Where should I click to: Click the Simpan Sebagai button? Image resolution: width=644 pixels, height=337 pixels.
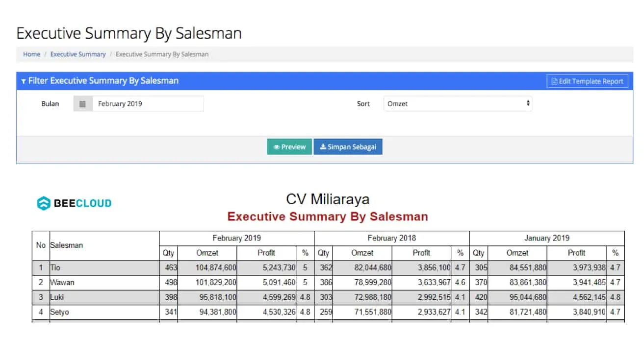point(348,146)
